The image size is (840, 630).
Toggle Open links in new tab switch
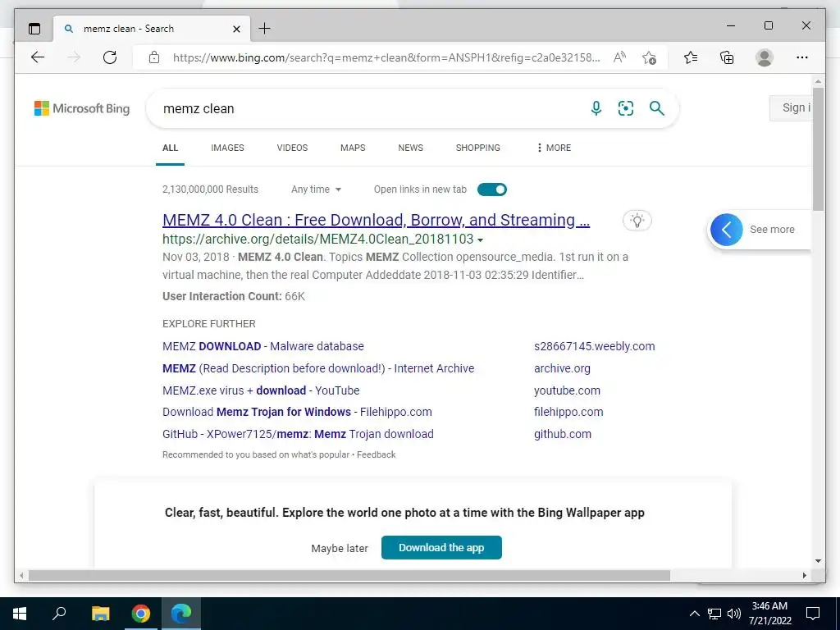pos(492,189)
